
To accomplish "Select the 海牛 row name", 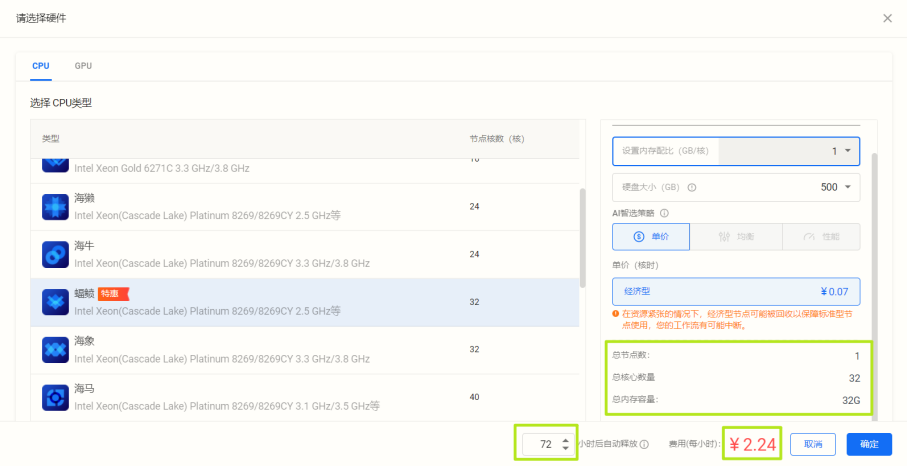I will (x=84, y=246).
